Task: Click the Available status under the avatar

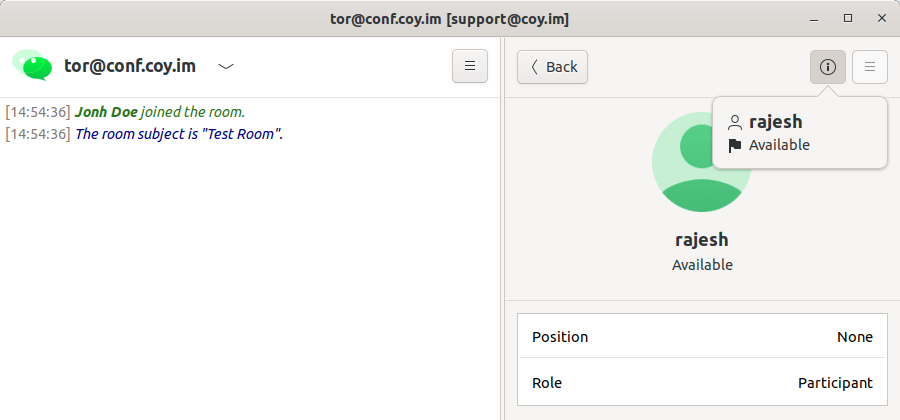Action: click(x=702, y=265)
